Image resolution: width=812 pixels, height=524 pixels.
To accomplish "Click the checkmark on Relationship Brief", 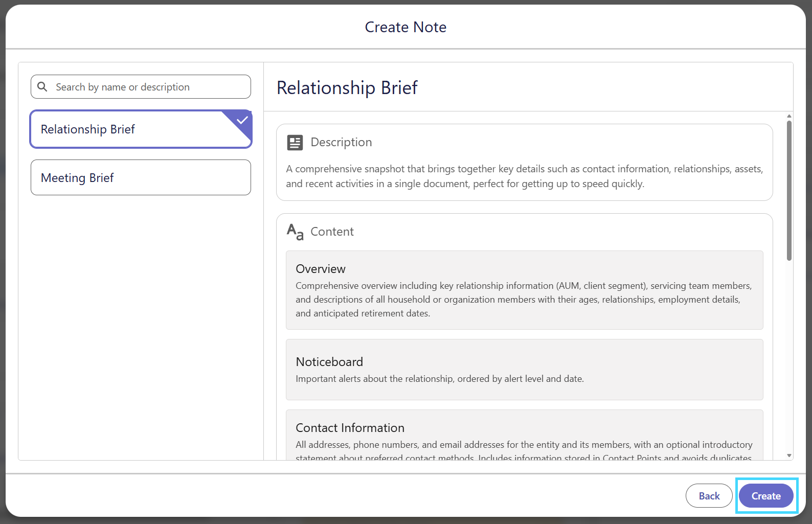I will pyautogui.click(x=242, y=120).
